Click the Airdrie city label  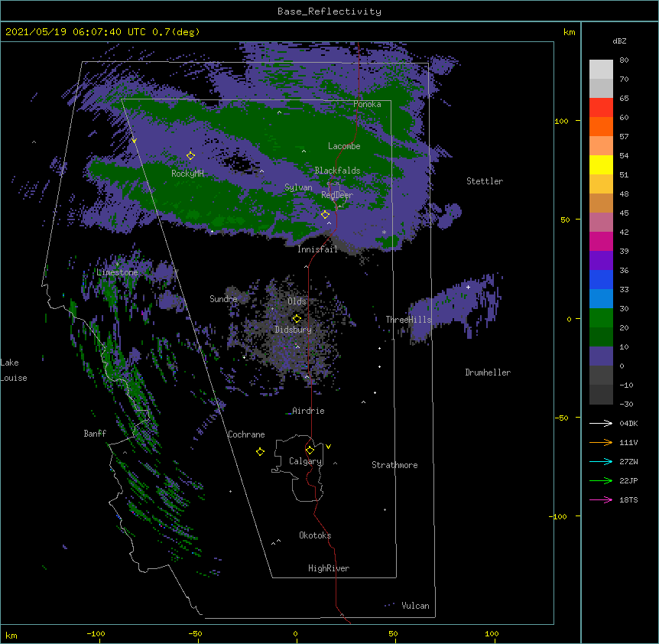pos(308,411)
